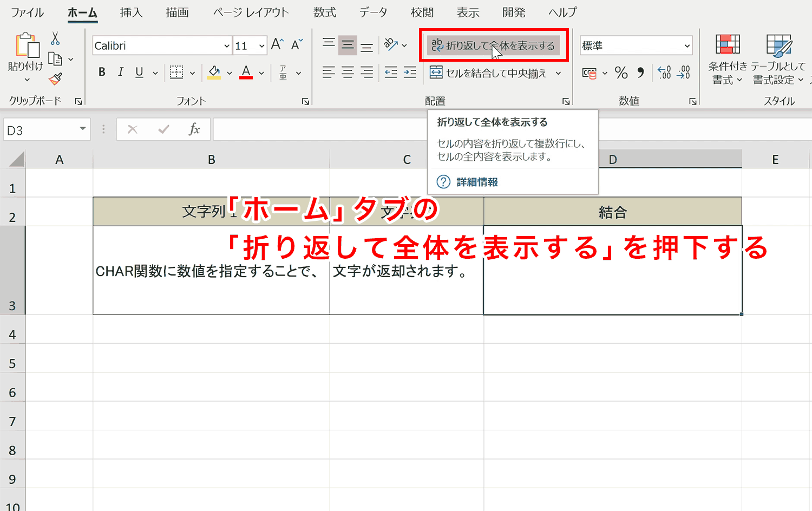This screenshot has width=812, height=511.
Task: Expand the border options dropdown arrow
Action: tap(192, 73)
